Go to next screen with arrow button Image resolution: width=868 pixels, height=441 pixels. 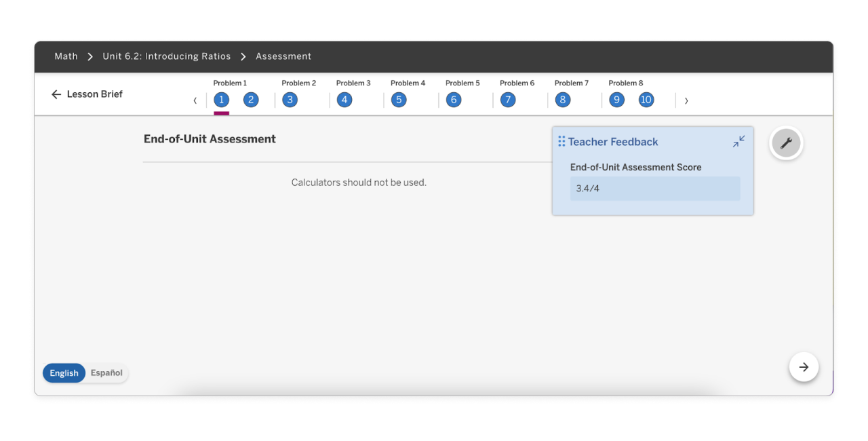(804, 367)
